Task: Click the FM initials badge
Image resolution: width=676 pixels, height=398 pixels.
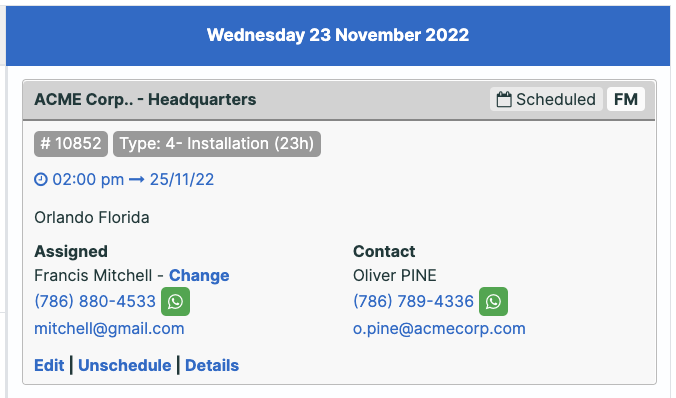Action: click(626, 99)
